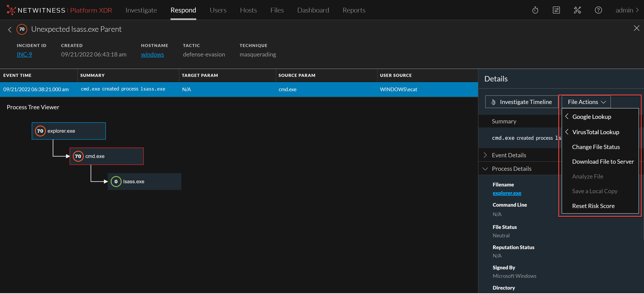The width and height of the screenshot is (644, 294).
Task: Open the jobs stopwatch icon in top bar
Action: pyautogui.click(x=535, y=10)
